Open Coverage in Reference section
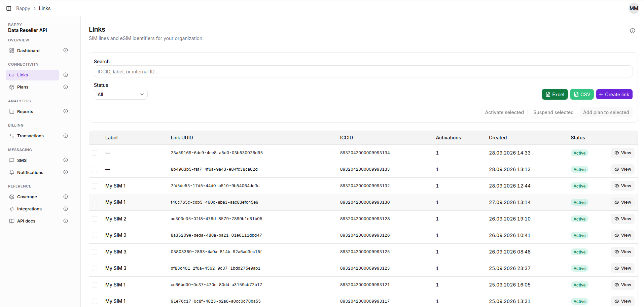The image size is (644, 307). tap(32, 197)
